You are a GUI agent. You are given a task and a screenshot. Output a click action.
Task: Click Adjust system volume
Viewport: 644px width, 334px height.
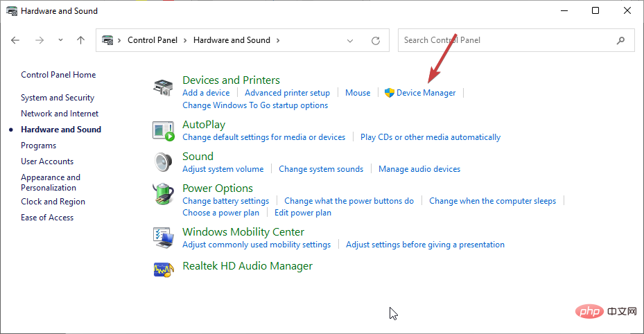223,169
